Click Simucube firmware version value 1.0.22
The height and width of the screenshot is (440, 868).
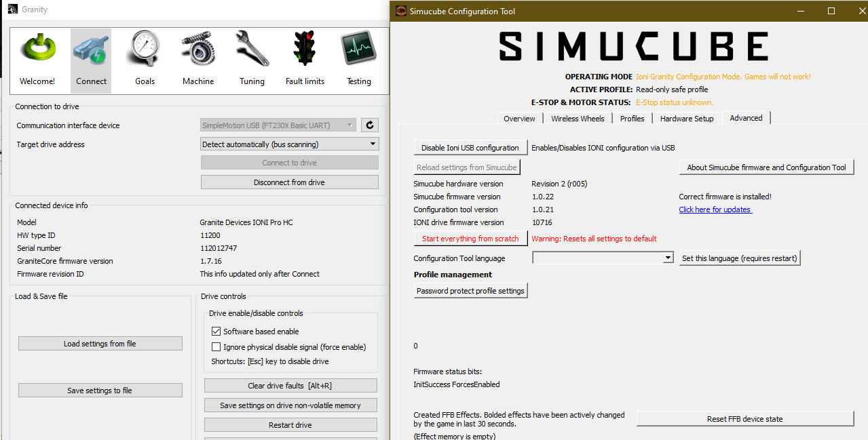click(x=542, y=197)
